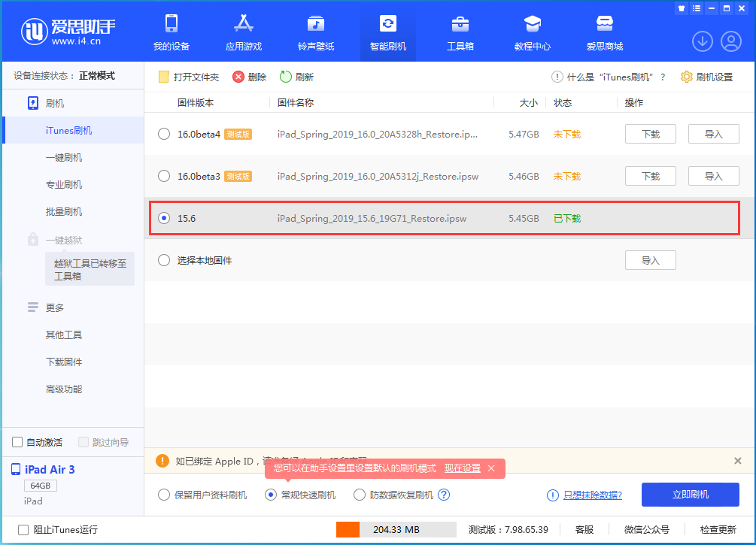
Task: Open 铃声壁纸 ringtones section
Action: tap(316, 32)
